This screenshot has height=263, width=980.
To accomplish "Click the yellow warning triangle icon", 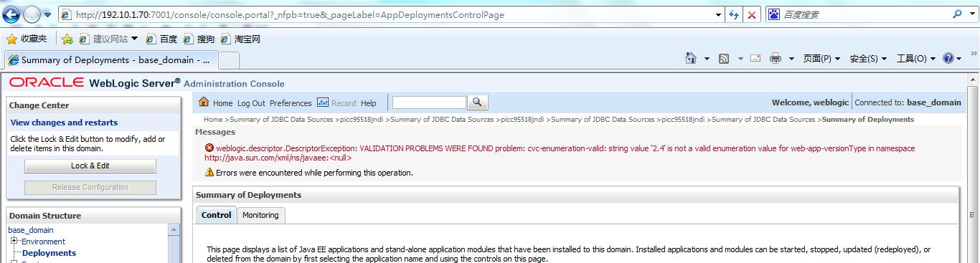I will click(209, 173).
